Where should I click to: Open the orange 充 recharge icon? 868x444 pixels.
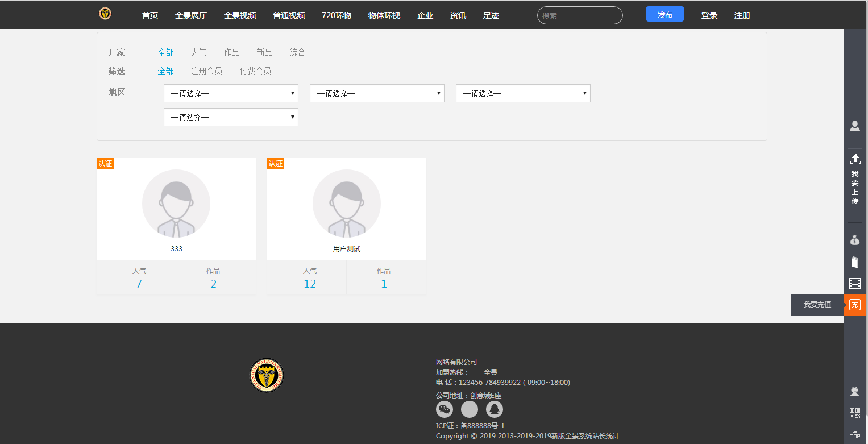tap(855, 304)
